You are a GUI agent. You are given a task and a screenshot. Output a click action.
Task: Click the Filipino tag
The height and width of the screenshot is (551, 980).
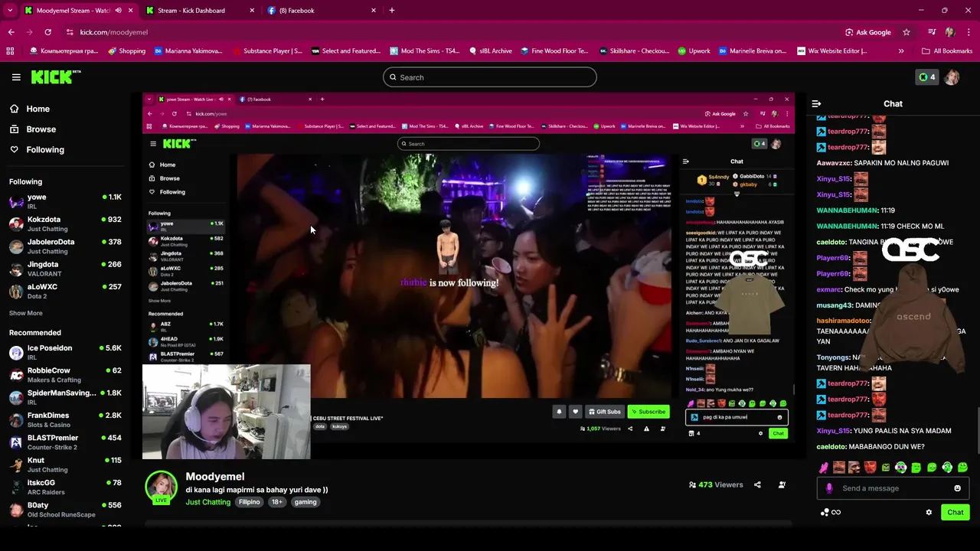(249, 502)
